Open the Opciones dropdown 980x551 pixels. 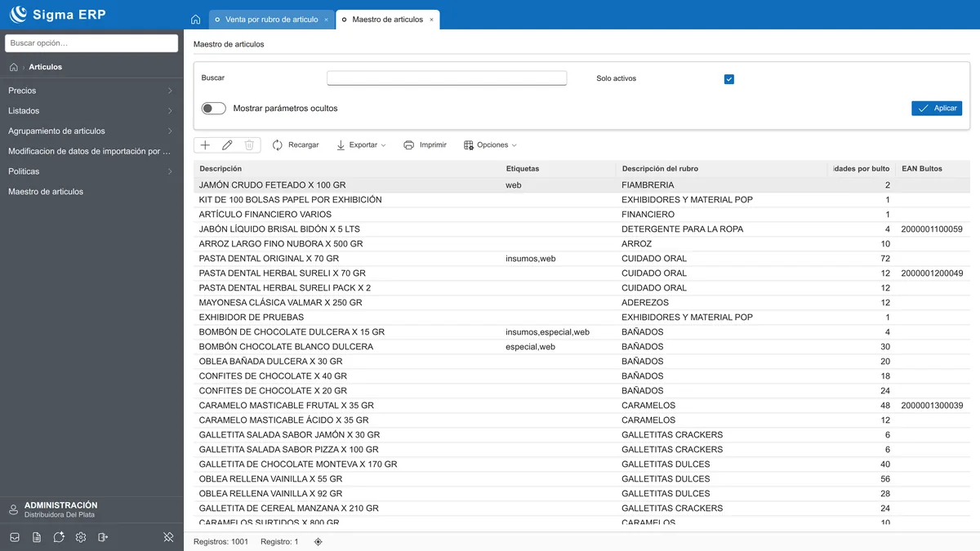[x=491, y=144]
